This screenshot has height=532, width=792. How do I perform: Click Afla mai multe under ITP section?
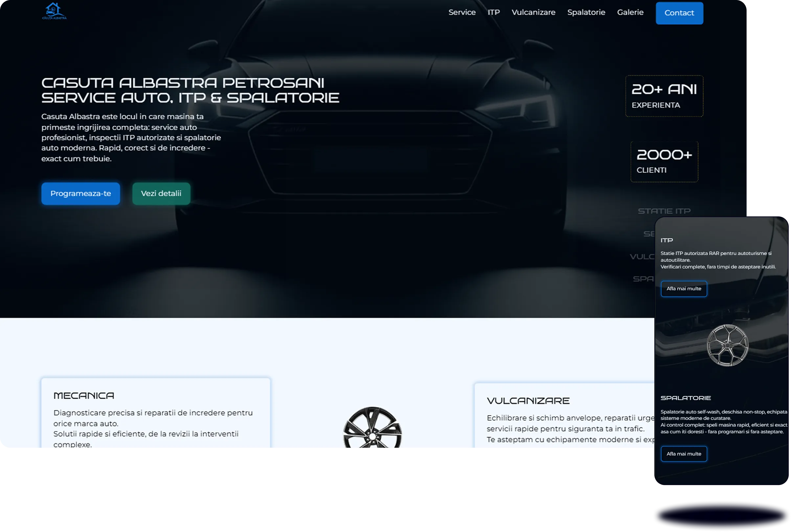684,289
